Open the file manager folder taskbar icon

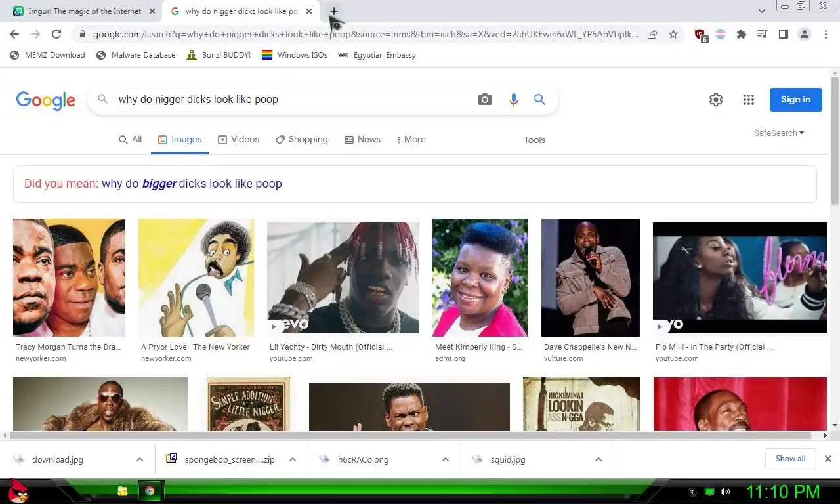coord(122,491)
